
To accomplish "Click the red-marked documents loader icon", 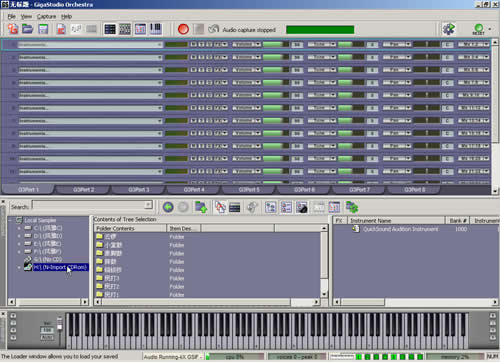I will coord(220,207).
